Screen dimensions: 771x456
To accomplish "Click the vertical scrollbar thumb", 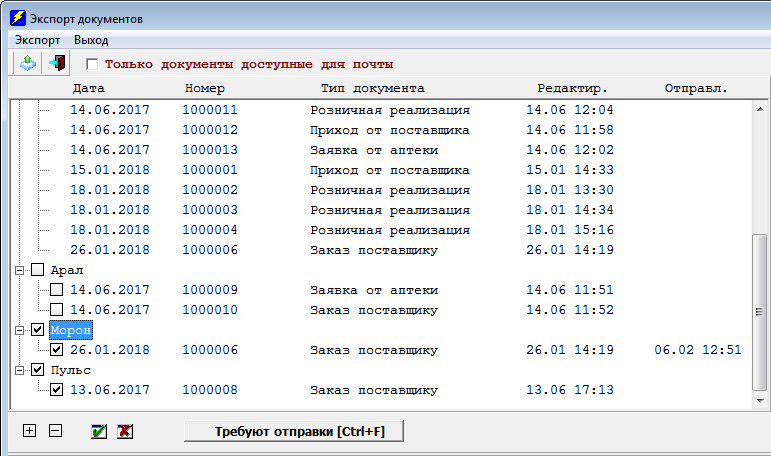I will (x=760, y=312).
